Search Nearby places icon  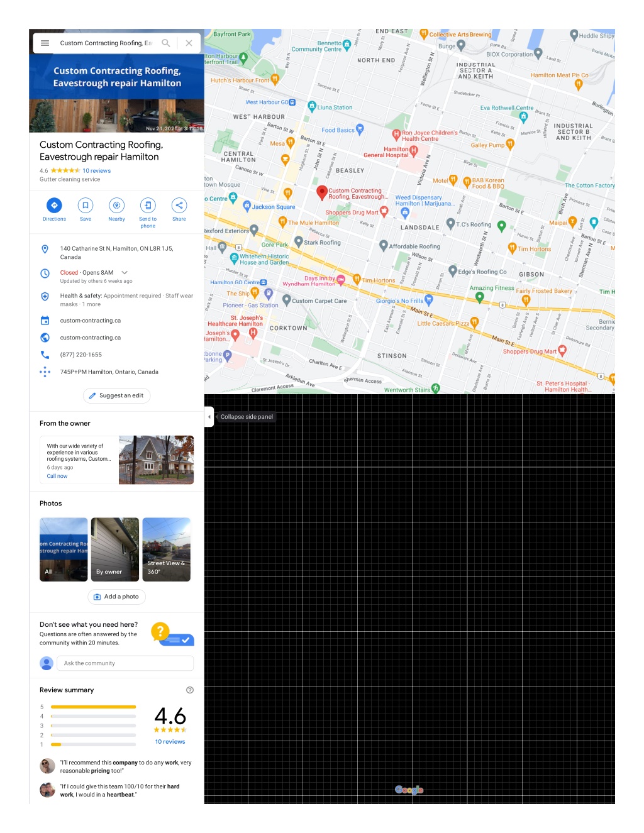coord(116,206)
